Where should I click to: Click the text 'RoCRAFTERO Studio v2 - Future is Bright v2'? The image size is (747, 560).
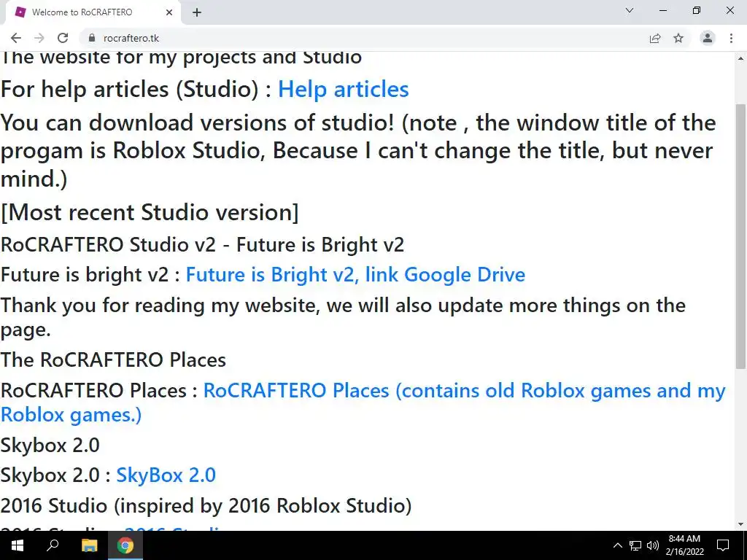pyautogui.click(x=203, y=245)
